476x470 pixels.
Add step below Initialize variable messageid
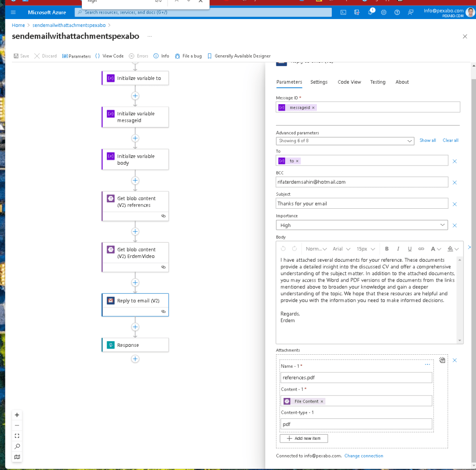[x=135, y=138]
